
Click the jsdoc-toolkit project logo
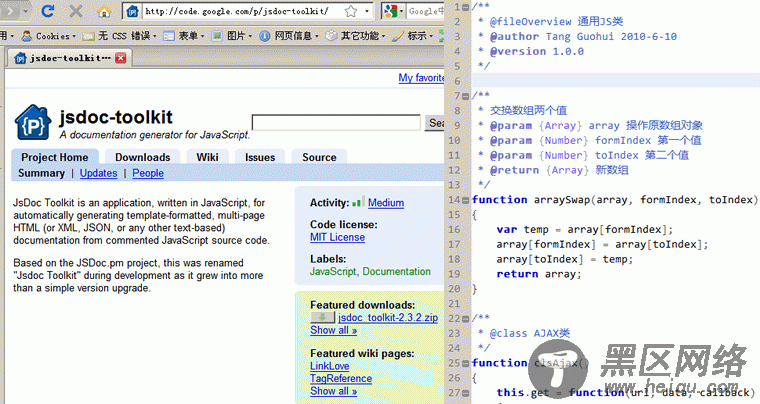tap(32, 122)
